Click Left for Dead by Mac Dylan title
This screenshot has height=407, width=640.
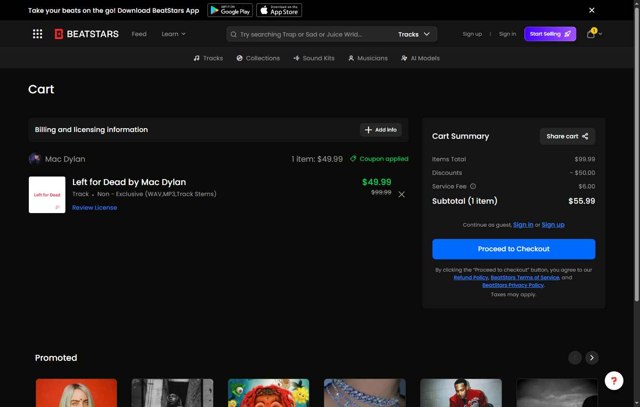129,182
